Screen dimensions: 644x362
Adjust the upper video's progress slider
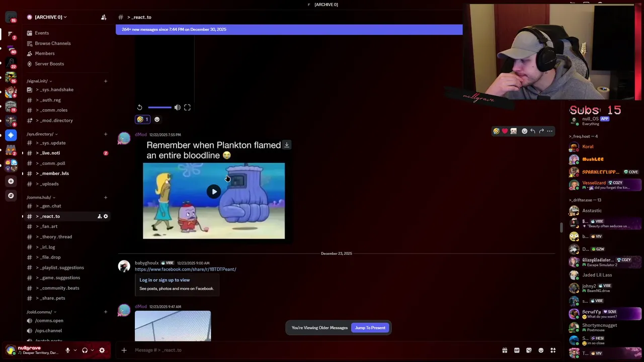click(159, 108)
